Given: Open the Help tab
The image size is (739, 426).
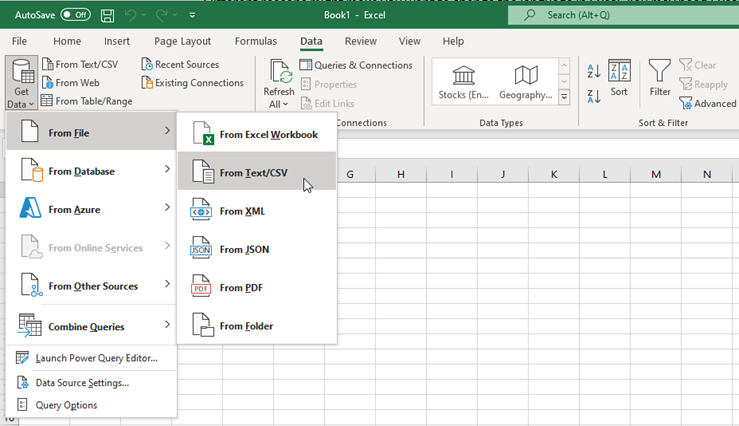Looking at the screenshot, I should tap(453, 41).
